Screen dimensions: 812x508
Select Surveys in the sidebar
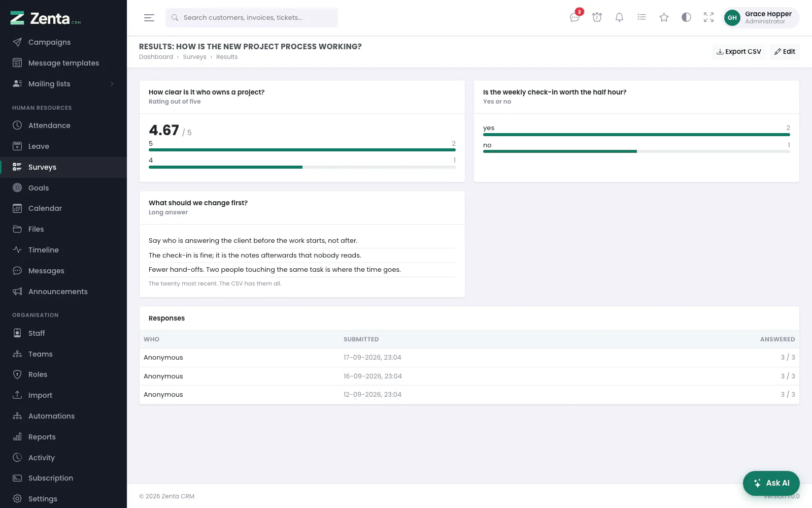point(63,167)
